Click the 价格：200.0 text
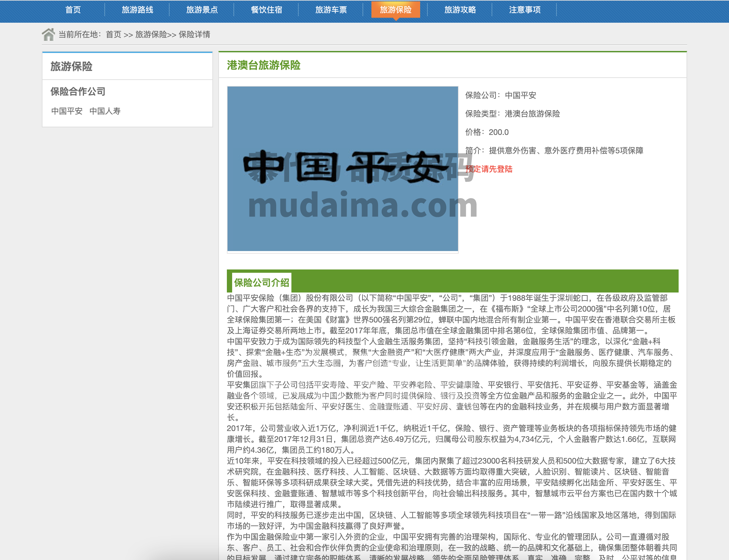729x560 pixels. [x=487, y=132]
